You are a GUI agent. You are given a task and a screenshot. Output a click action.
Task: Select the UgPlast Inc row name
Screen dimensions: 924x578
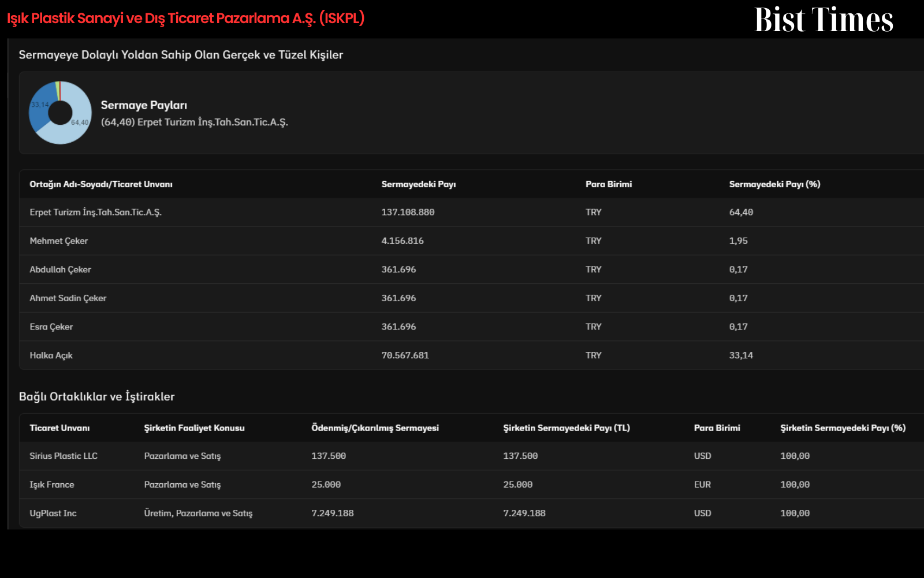point(53,513)
